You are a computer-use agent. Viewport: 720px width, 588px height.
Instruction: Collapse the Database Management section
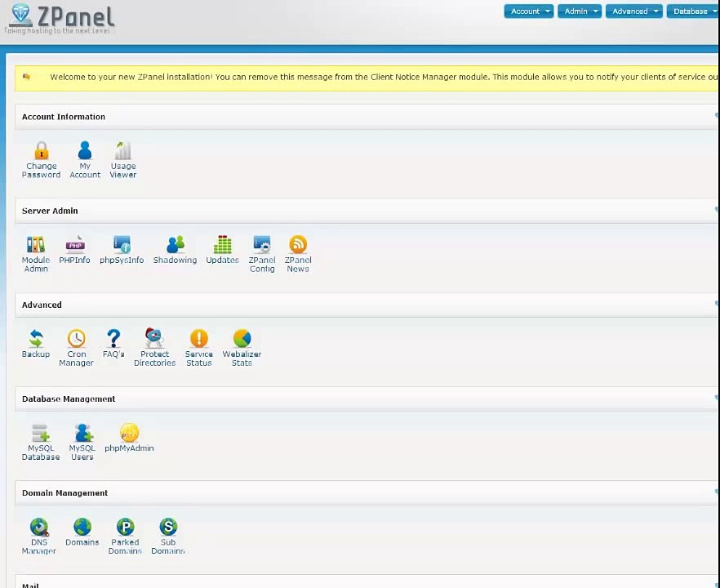[717, 398]
